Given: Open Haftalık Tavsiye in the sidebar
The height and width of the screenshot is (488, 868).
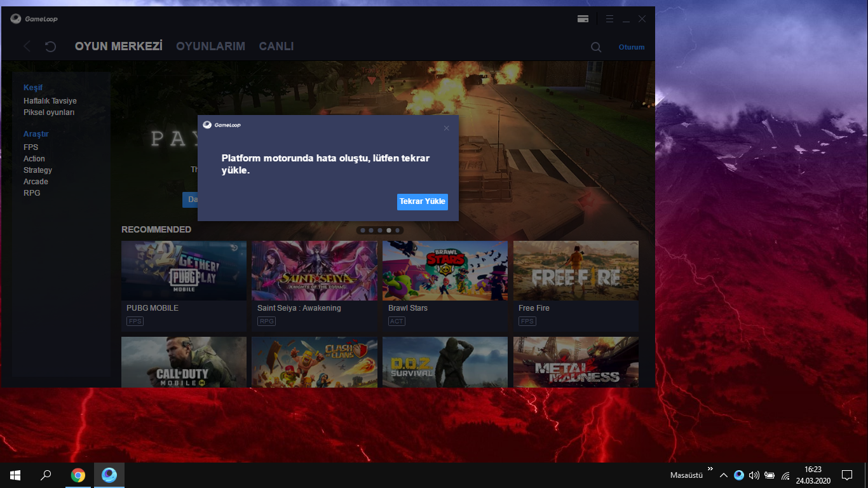Looking at the screenshot, I should point(50,101).
